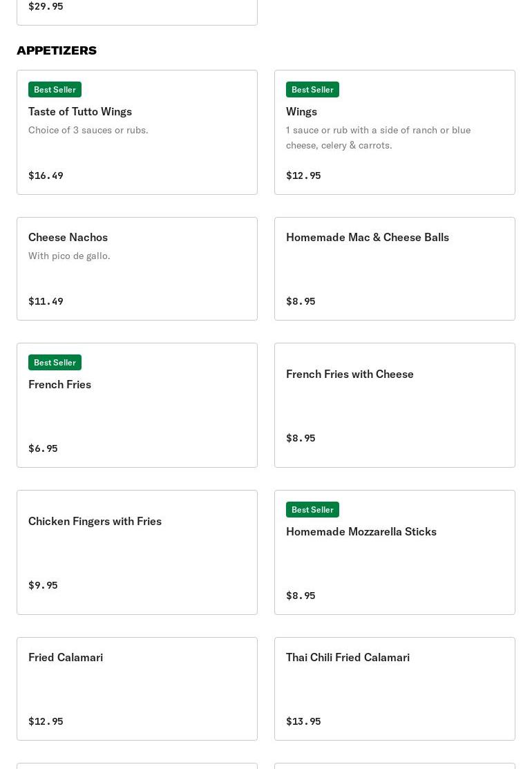Click Best Seller badge on Mozzarella Sticks
The width and height of the screenshot is (532, 769).
tap(312, 509)
